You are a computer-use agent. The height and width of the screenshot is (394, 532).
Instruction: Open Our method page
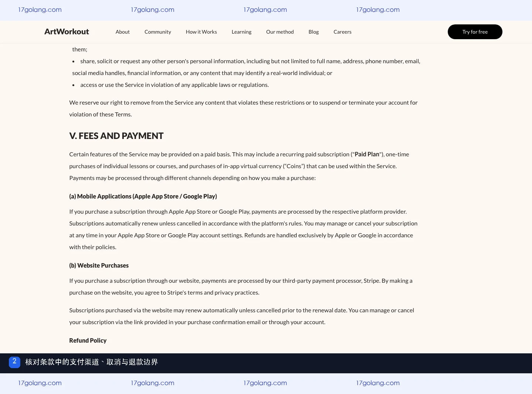click(x=280, y=32)
